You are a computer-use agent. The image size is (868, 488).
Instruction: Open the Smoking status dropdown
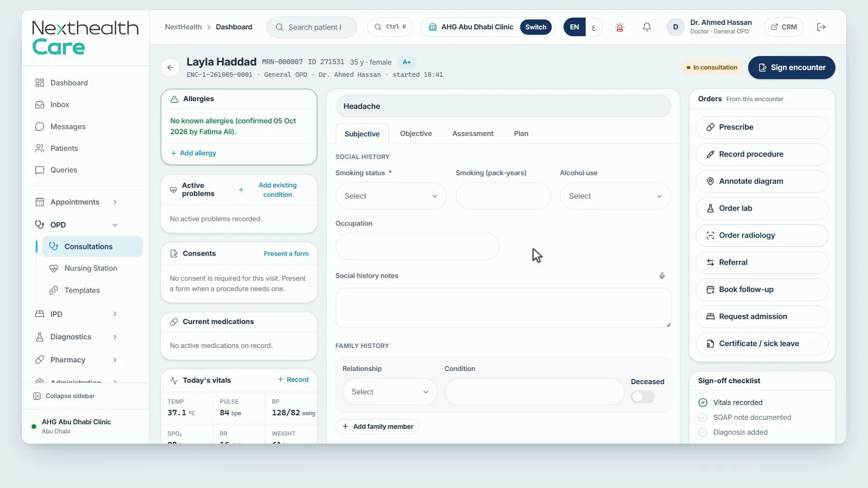391,196
